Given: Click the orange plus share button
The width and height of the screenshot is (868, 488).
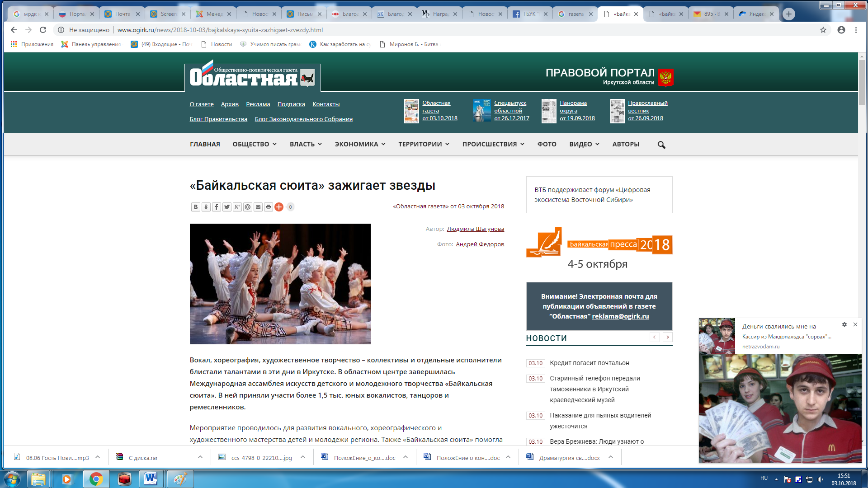Looking at the screenshot, I should point(279,207).
